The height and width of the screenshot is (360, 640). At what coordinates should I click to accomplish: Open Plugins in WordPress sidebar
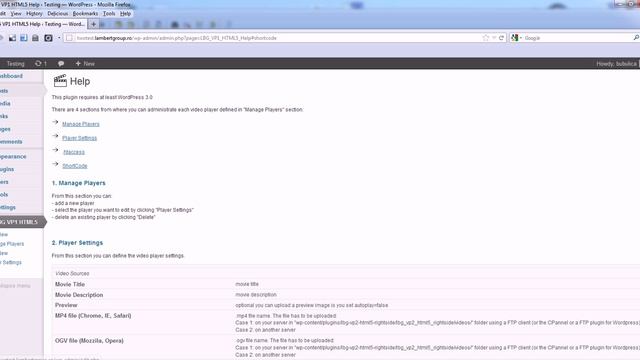[7, 169]
